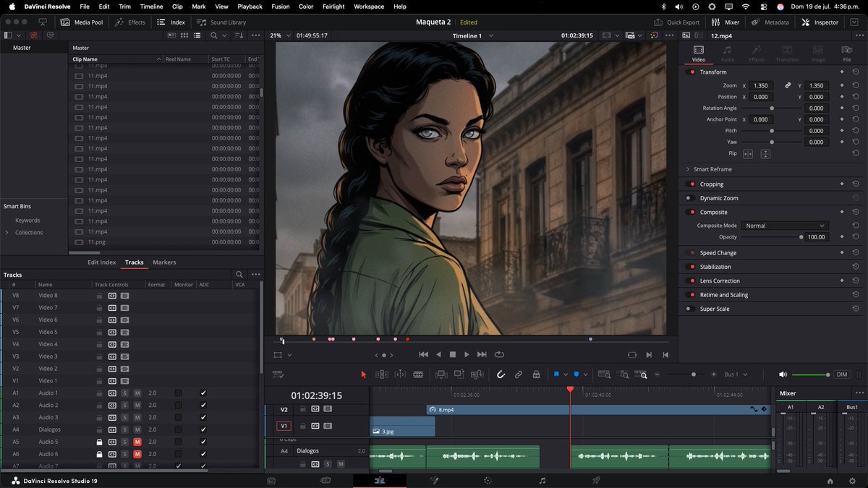Expand the Smart Reframe section

(688, 169)
